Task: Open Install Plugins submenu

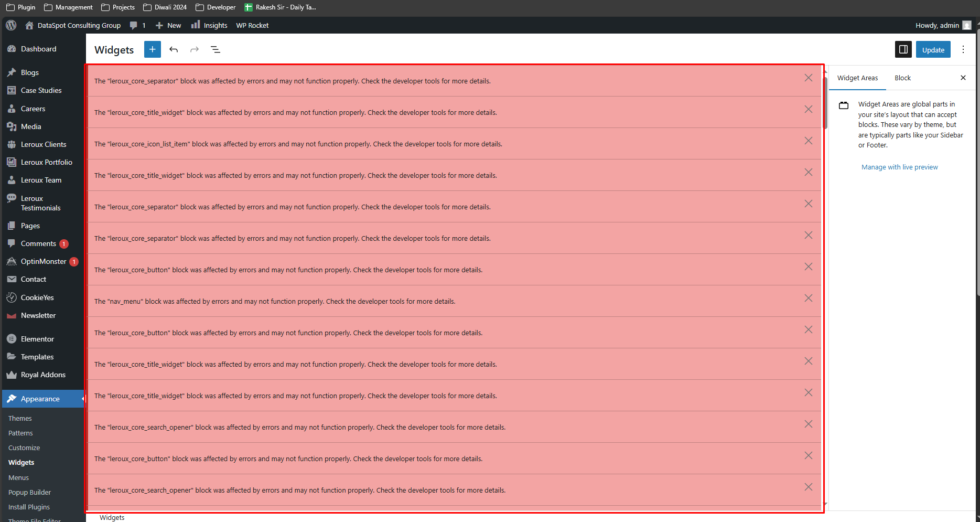Action: point(29,507)
